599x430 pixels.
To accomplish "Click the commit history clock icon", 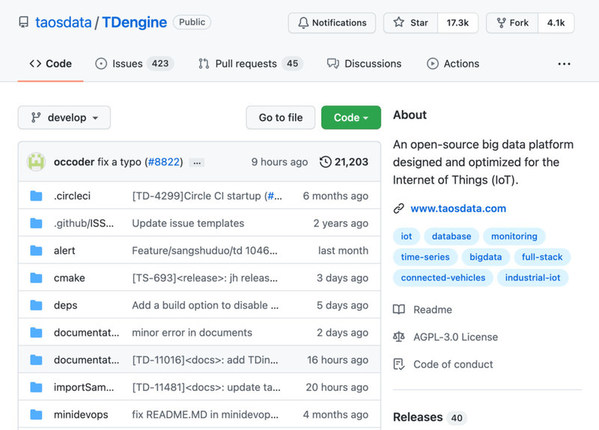I will [x=325, y=162].
